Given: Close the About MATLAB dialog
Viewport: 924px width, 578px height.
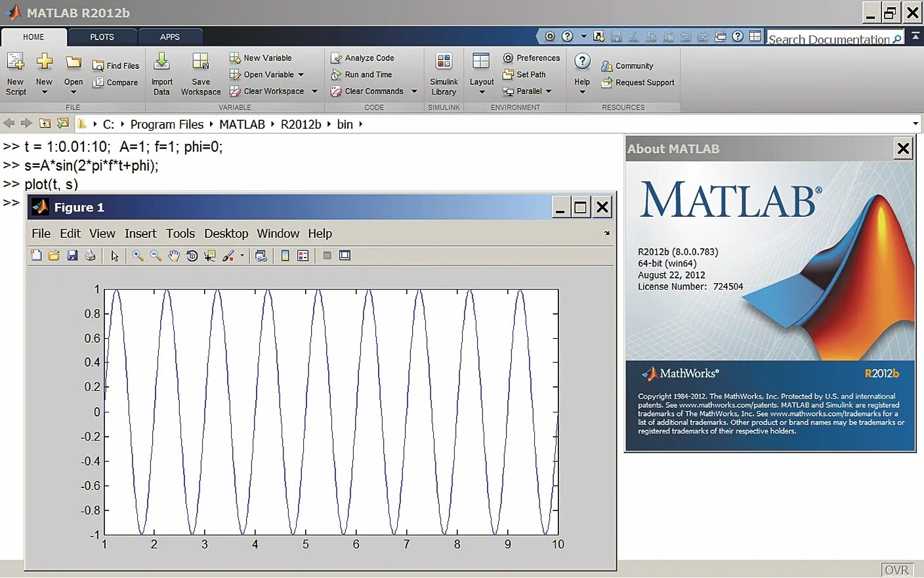Looking at the screenshot, I should [x=903, y=149].
